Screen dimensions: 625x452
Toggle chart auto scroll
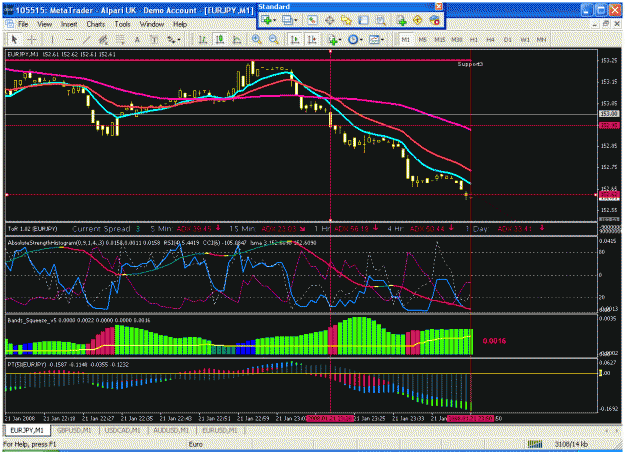click(x=295, y=39)
